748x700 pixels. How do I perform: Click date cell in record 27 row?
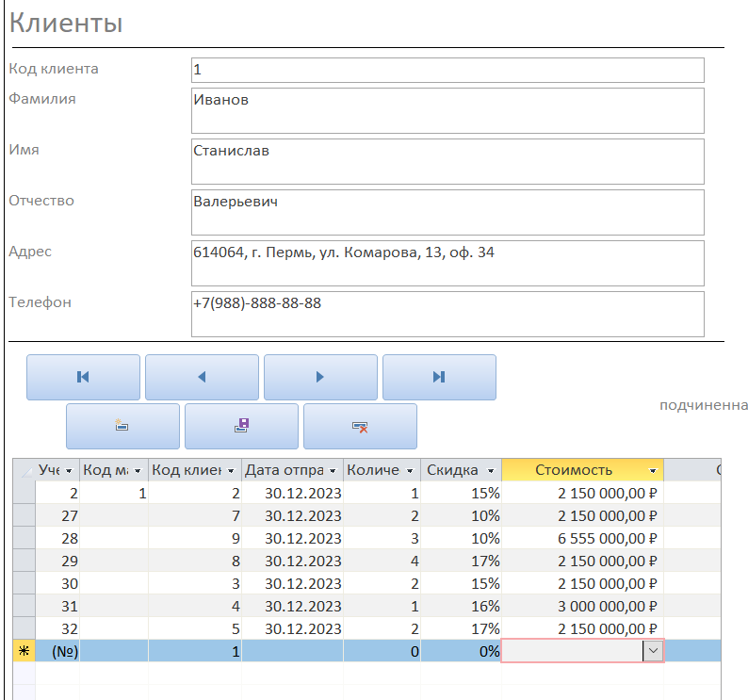292,516
